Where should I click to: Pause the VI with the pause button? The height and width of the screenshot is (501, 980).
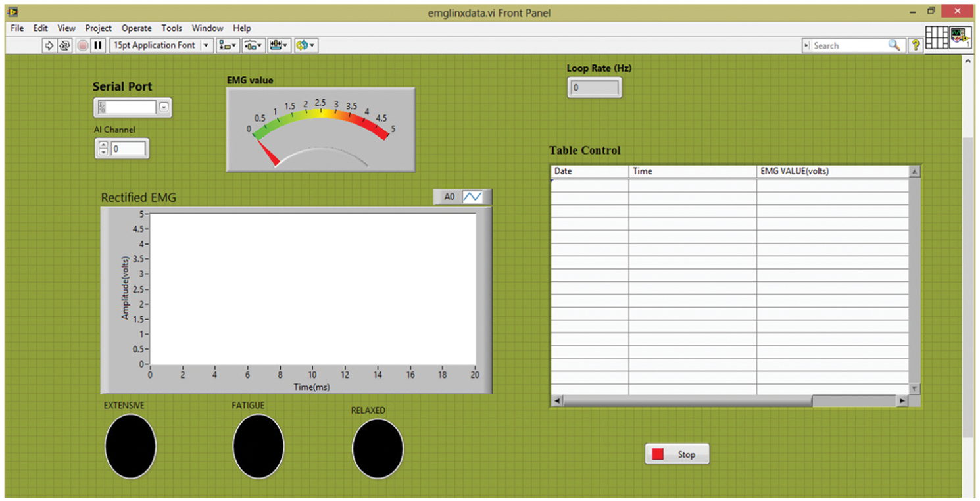(98, 45)
